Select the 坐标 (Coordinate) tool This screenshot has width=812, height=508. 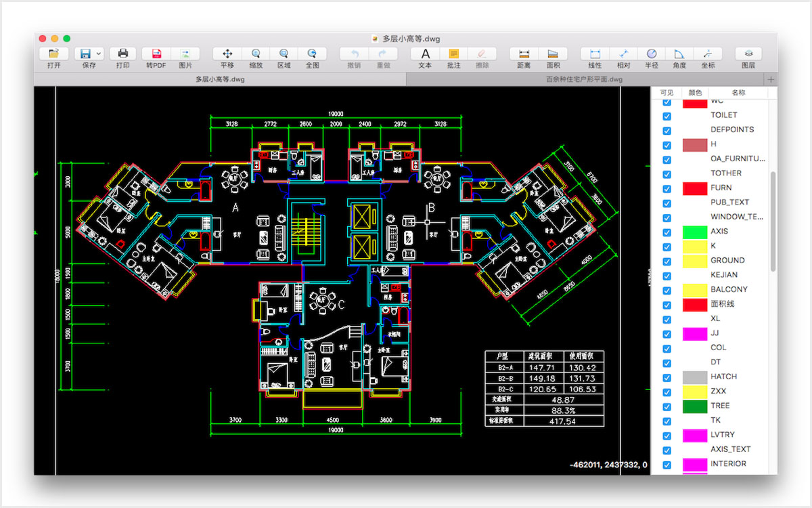708,54
